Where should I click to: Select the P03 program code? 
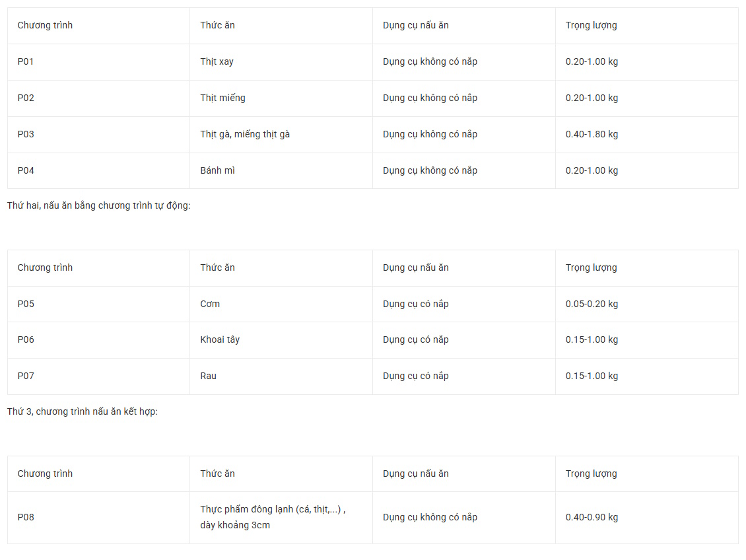click(26, 134)
